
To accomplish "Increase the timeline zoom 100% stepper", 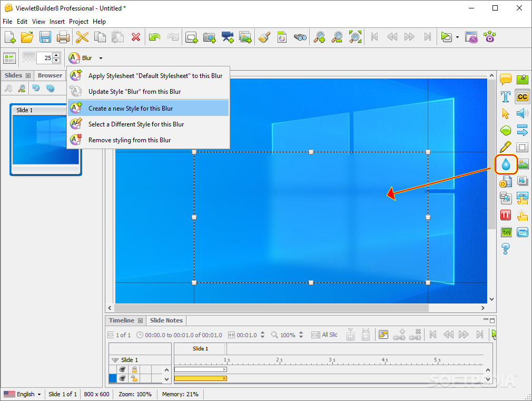I will tap(301, 332).
